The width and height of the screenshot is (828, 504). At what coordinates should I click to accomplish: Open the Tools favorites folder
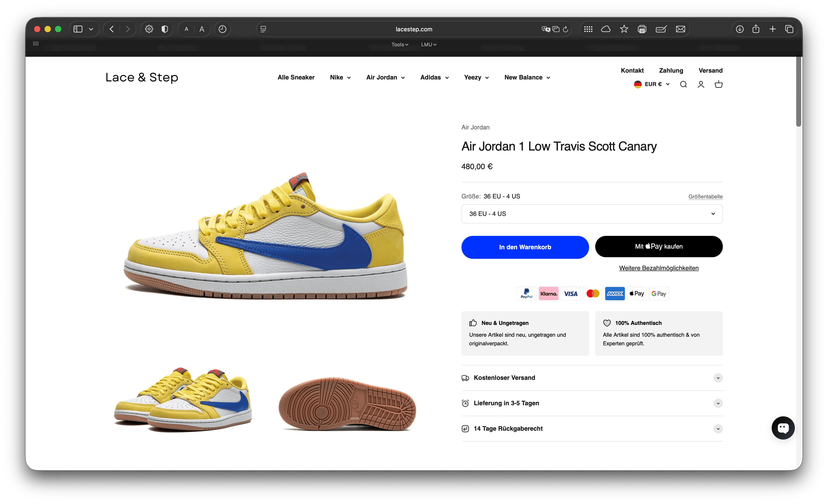399,44
